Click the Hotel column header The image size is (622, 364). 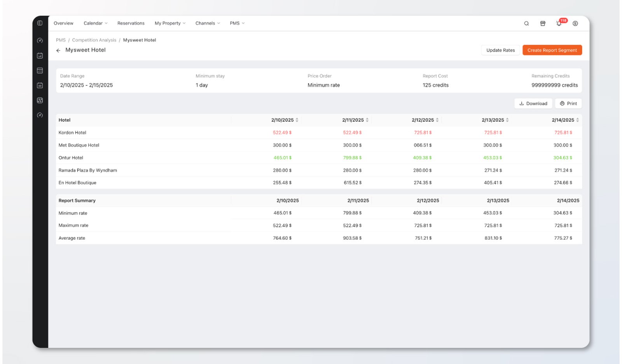click(x=65, y=120)
